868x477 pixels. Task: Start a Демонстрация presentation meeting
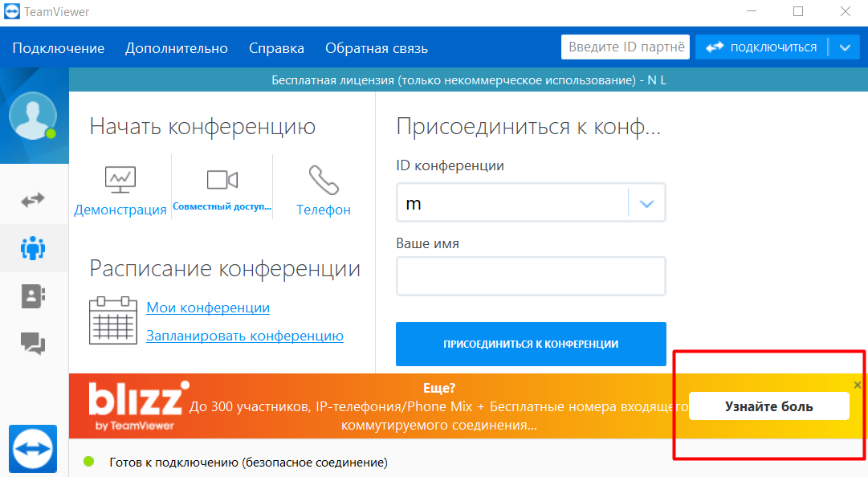pyautogui.click(x=120, y=190)
